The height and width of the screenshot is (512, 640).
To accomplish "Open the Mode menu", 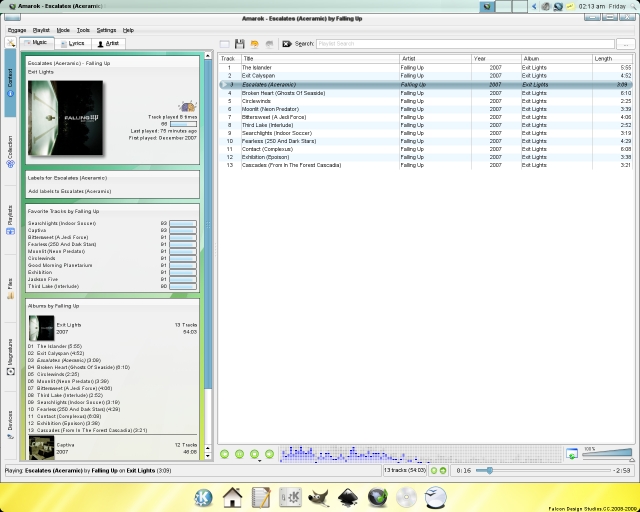I will [63, 30].
